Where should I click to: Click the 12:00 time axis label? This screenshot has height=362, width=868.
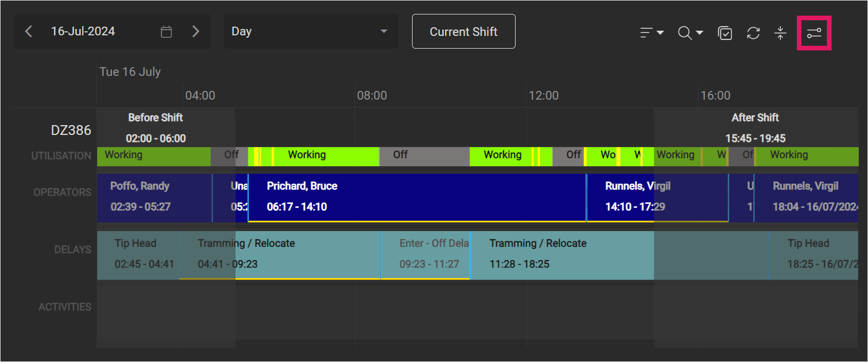point(544,96)
